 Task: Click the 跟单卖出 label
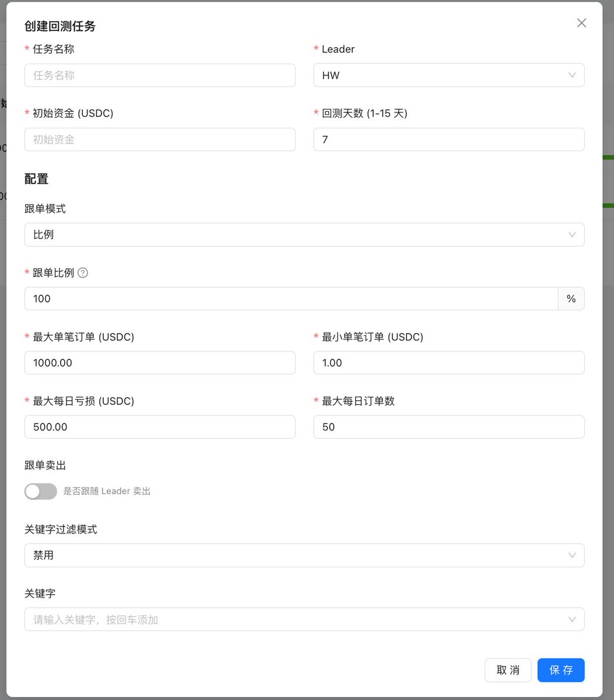coord(45,465)
